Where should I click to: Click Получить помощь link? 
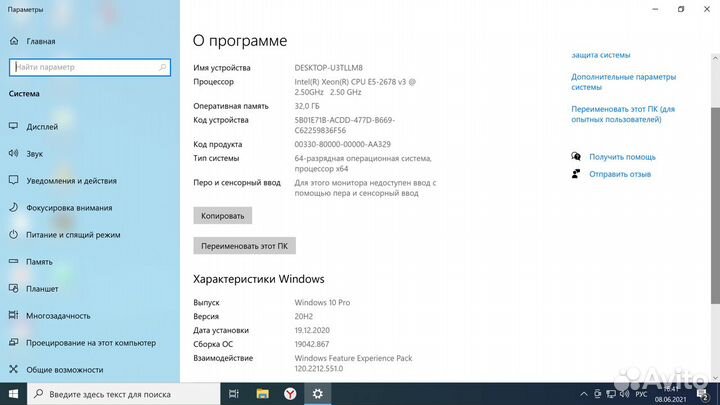click(622, 157)
